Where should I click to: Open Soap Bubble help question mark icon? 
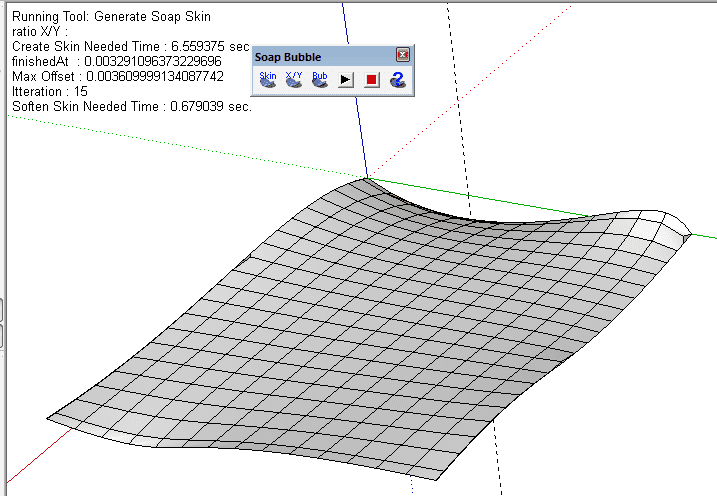pos(397,80)
